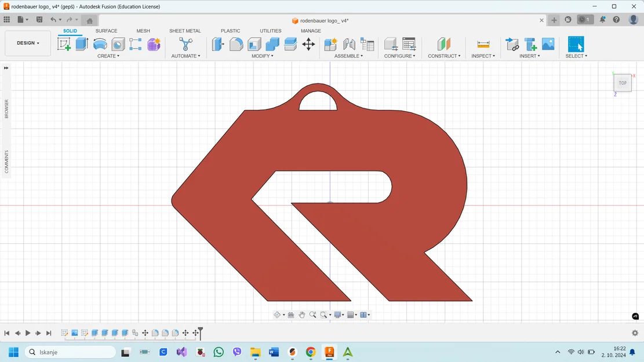The height and width of the screenshot is (362, 644).
Task: Select the Hole tool
Action: click(x=118, y=44)
